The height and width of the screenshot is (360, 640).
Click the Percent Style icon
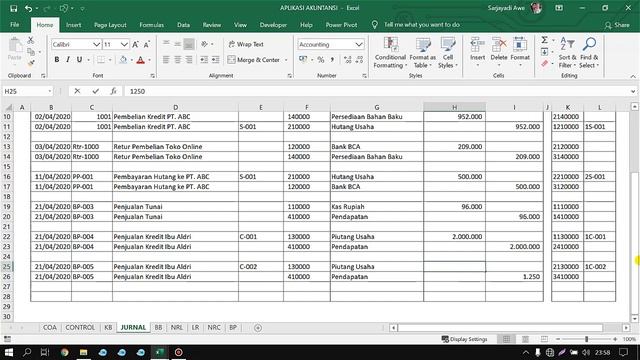coord(321,60)
